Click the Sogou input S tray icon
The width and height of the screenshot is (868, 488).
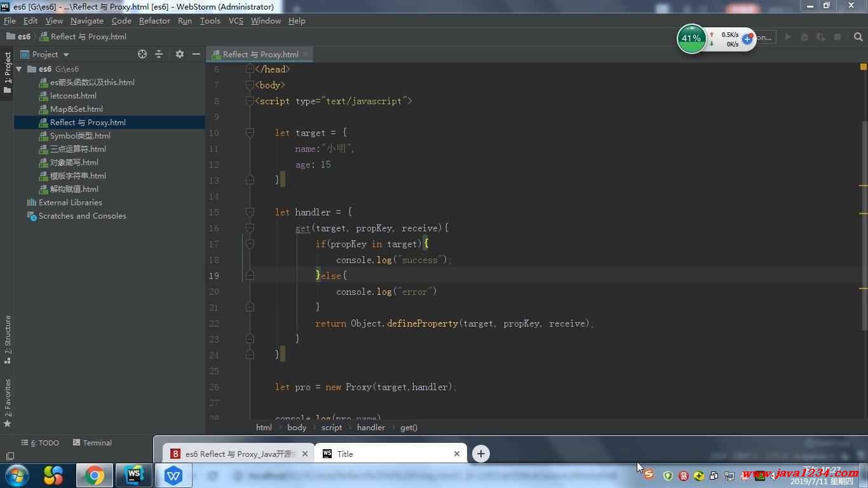[x=649, y=475]
